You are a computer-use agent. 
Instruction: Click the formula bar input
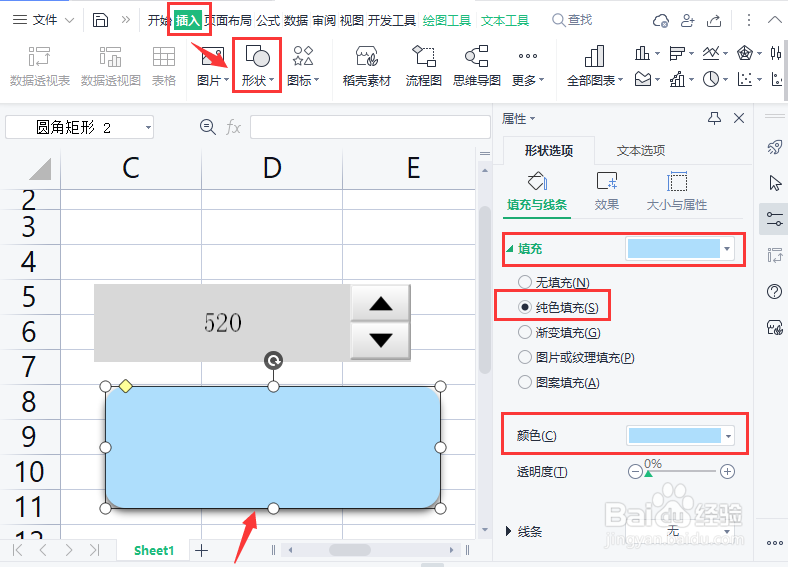pos(370,127)
